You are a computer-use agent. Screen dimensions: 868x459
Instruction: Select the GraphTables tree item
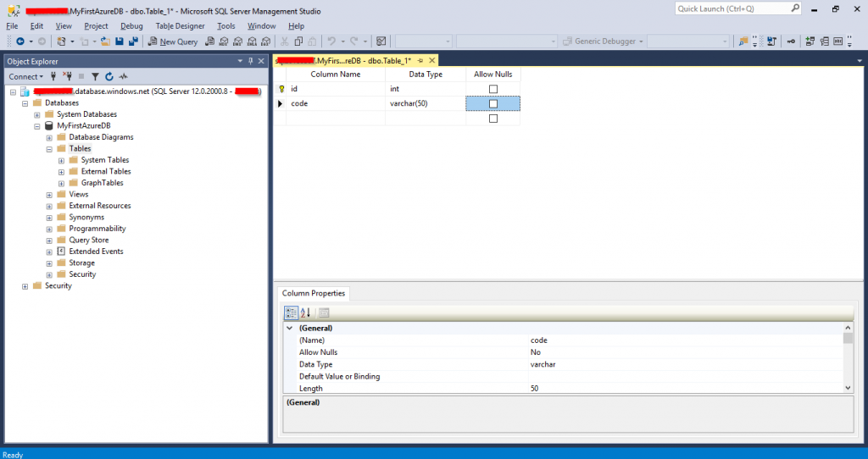(102, 183)
